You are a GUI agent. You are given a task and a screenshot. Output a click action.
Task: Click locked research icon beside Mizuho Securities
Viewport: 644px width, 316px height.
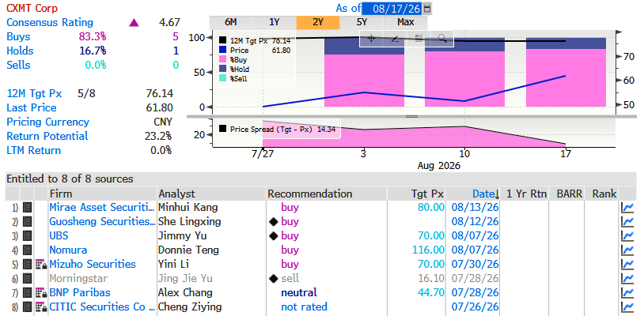(x=41, y=265)
